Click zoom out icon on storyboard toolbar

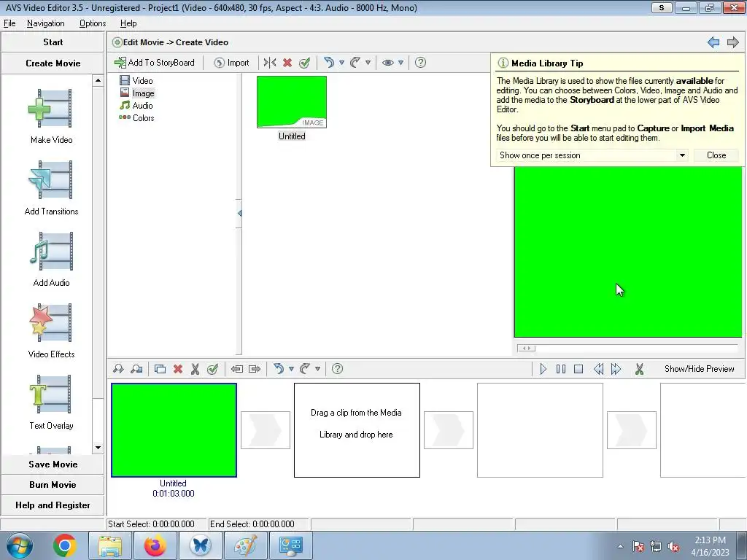click(x=136, y=368)
